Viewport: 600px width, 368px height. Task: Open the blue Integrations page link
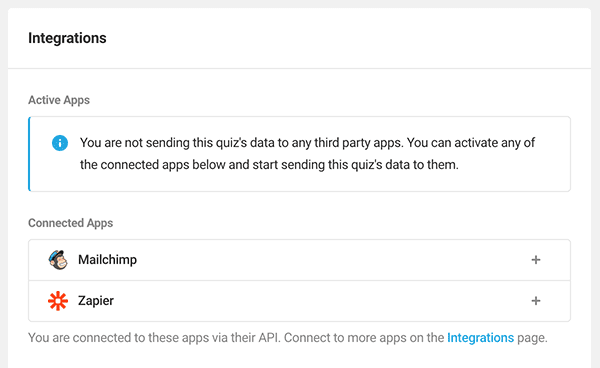click(x=480, y=338)
